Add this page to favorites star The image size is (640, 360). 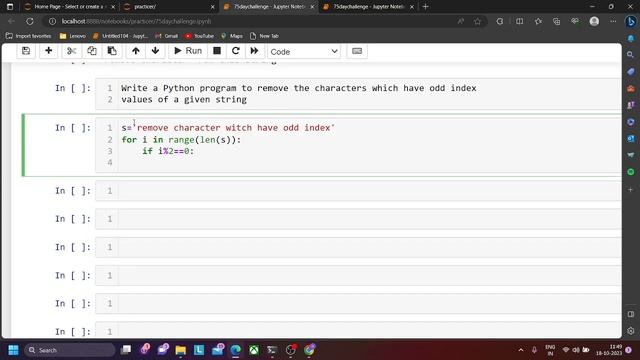(478, 21)
